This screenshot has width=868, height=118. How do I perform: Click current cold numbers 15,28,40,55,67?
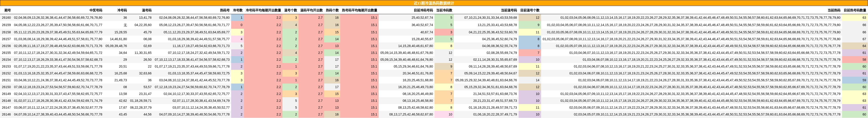point(422,39)
